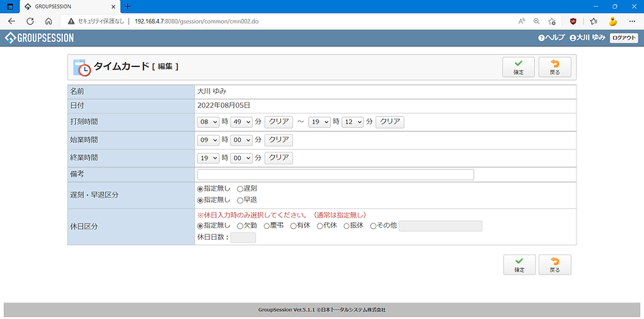Image resolution: width=644 pixels, height=319 pixels.
Task: Click the browser back arrow
Action: (12, 21)
